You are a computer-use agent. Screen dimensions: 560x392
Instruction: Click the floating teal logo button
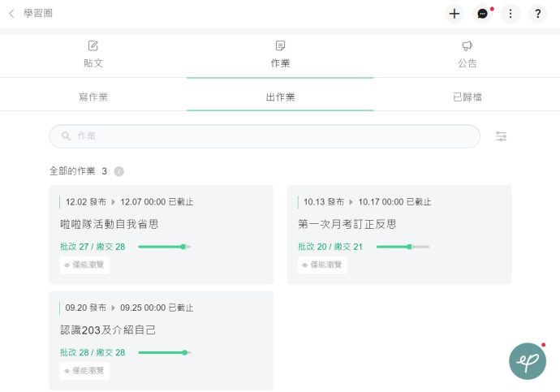pos(527,361)
